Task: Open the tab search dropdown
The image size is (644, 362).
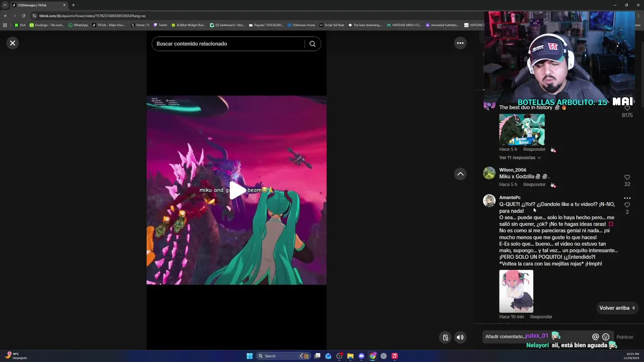Action: point(5,5)
